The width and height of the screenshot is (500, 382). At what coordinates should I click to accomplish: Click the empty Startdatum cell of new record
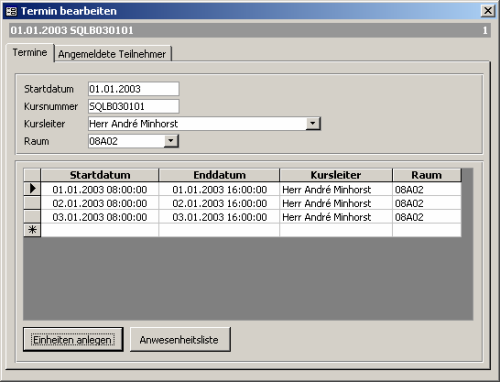[x=100, y=230]
